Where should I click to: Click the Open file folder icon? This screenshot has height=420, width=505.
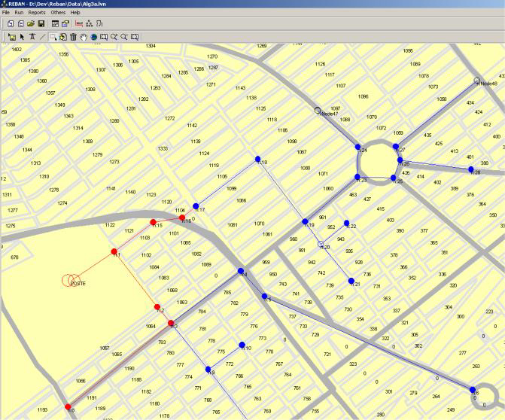pyautogui.click(x=31, y=23)
